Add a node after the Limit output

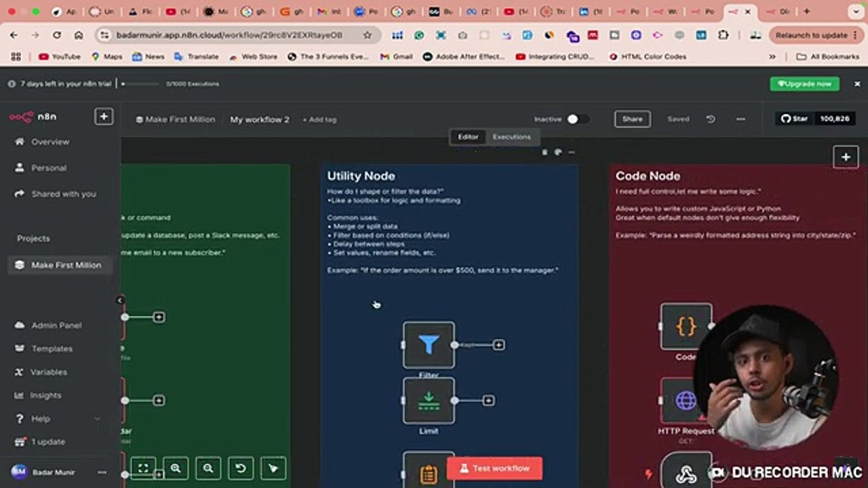pos(488,401)
